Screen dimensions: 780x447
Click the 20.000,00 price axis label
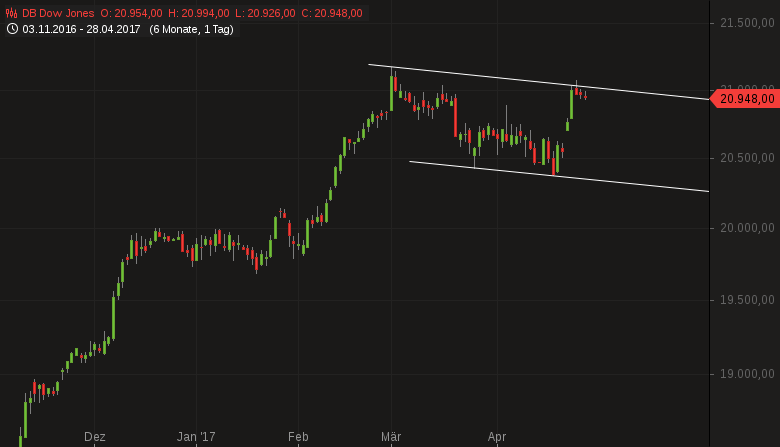coord(747,228)
